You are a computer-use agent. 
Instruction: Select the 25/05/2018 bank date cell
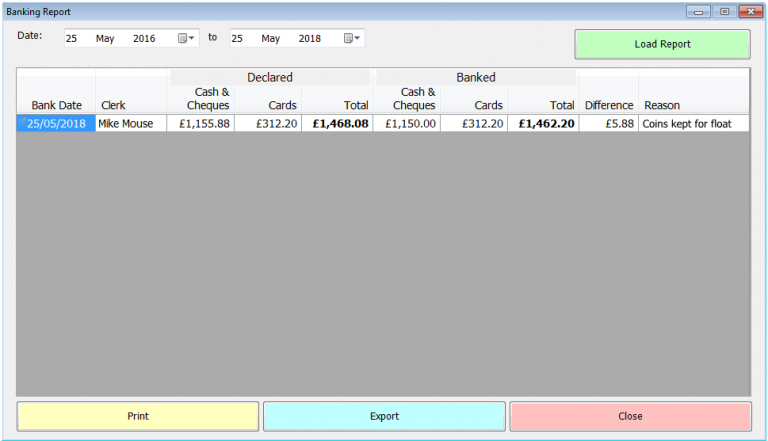tap(56, 123)
